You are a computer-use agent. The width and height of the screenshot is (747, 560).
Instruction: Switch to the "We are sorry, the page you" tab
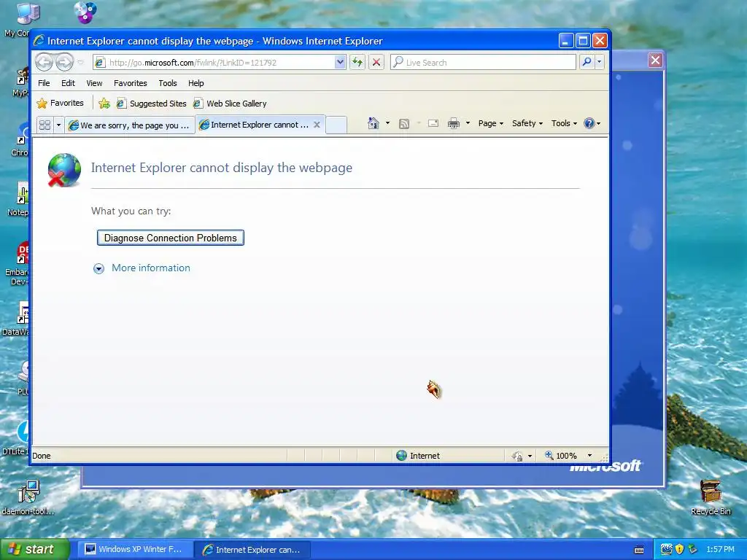point(129,125)
